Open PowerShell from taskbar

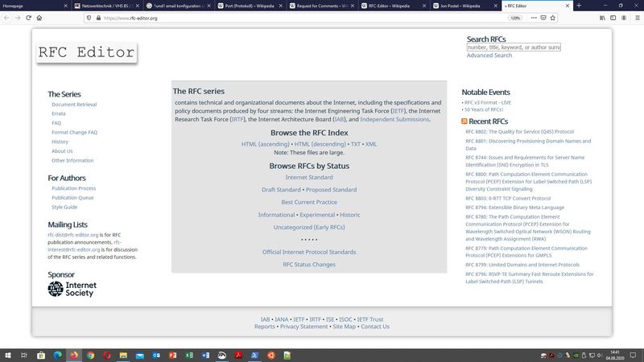click(x=254, y=355)
